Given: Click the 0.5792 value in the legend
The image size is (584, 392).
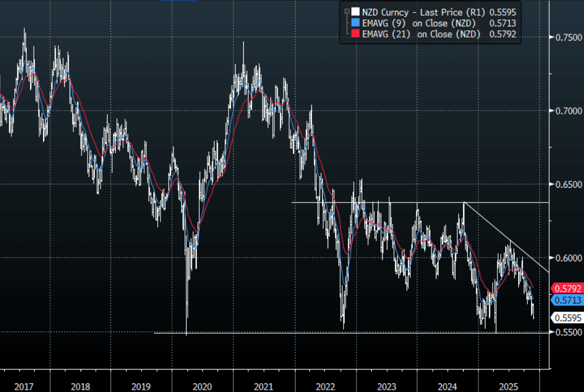Looking at the screenshot, I should coord(502,34).
